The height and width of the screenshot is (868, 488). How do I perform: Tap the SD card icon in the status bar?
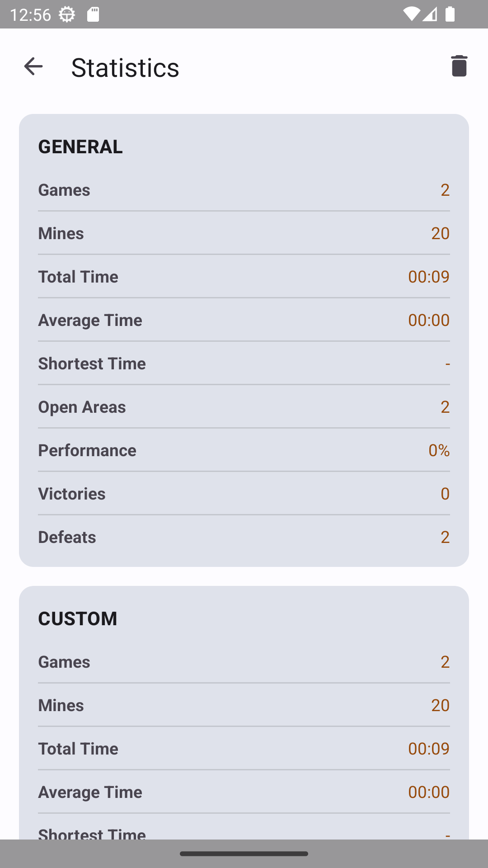tap(93, 14)
